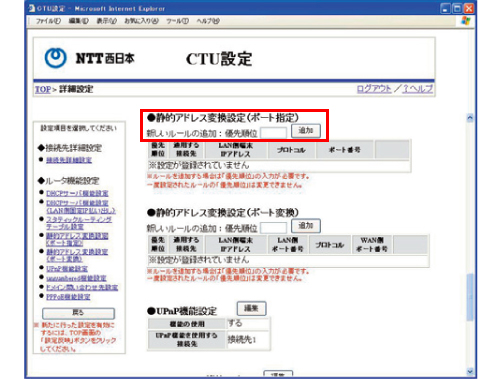Open 静的アドレス変換設定(ポート変換) sidebar link
The image size is (500, 379).
[77, 255]
